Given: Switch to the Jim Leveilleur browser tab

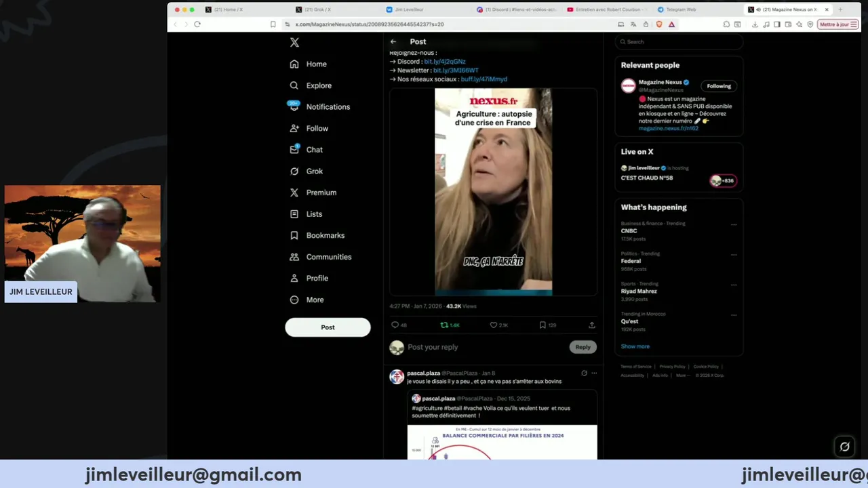Looking at the screenshot, I should 409,9.
